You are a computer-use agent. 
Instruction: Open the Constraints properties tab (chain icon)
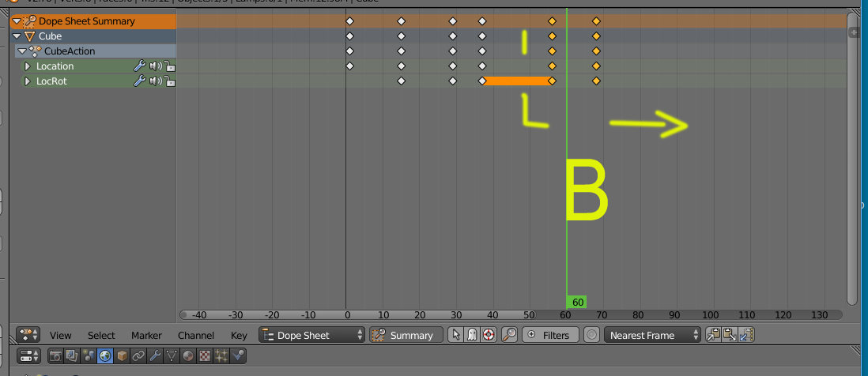138,355
